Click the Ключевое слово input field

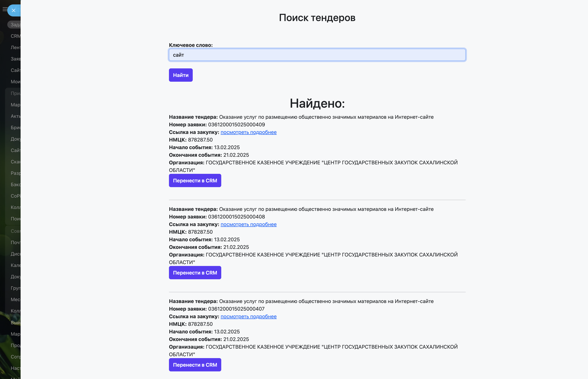coord(317,55)
